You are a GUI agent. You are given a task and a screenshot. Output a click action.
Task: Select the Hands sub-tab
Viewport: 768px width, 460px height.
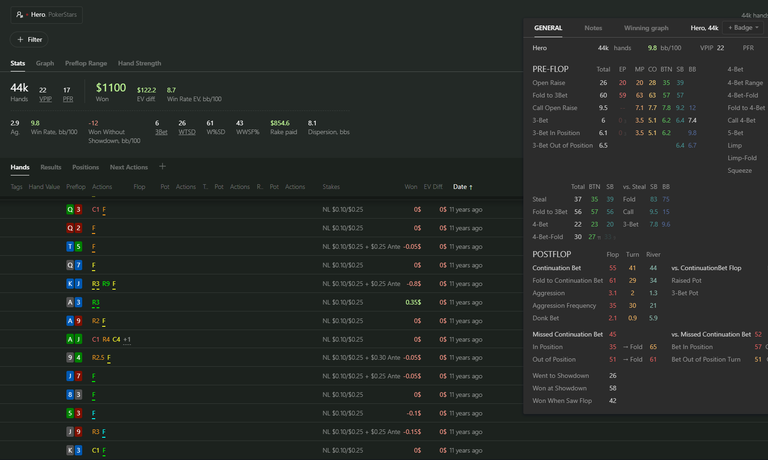(20, 167)
